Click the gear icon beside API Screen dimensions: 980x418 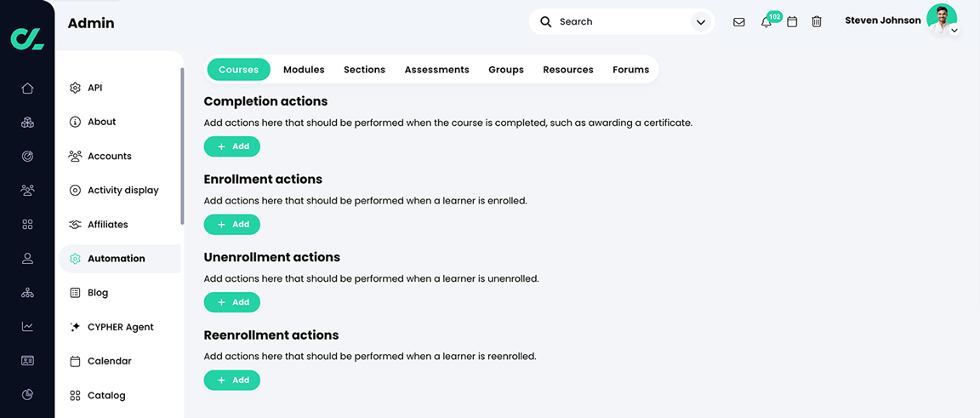[75, 88]
